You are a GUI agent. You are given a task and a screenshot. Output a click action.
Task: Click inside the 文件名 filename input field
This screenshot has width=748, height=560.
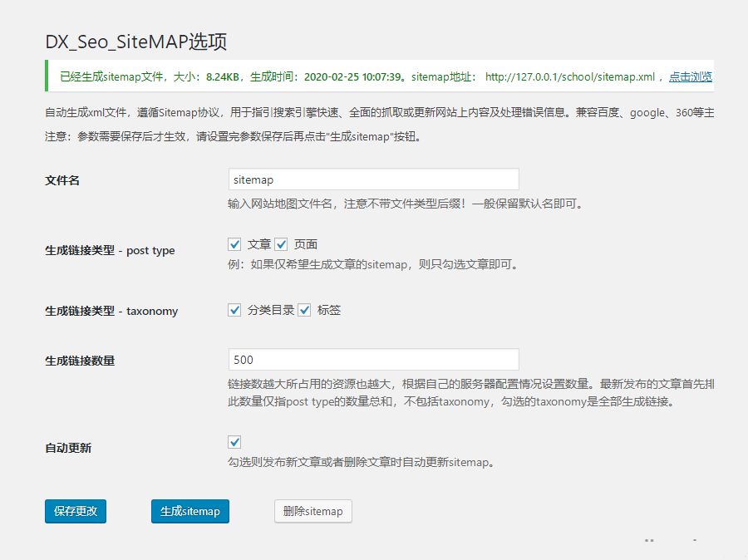tap(373, 179)
